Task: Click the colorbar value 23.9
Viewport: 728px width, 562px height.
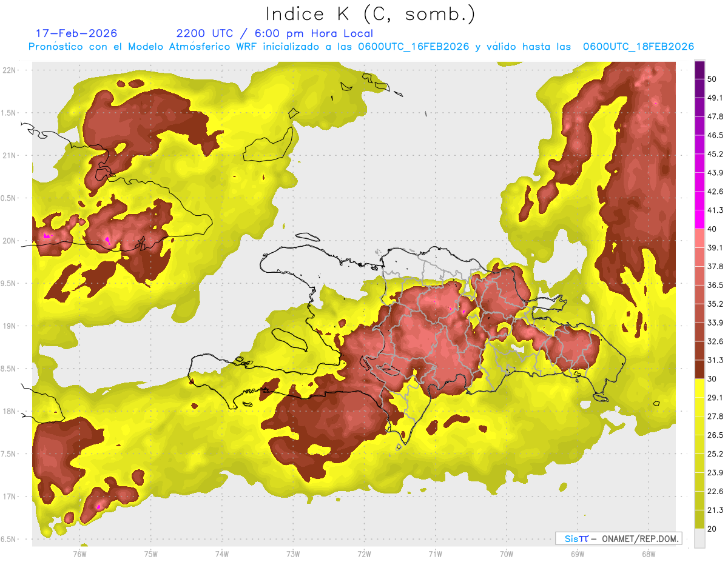Action: click(715, 472)
